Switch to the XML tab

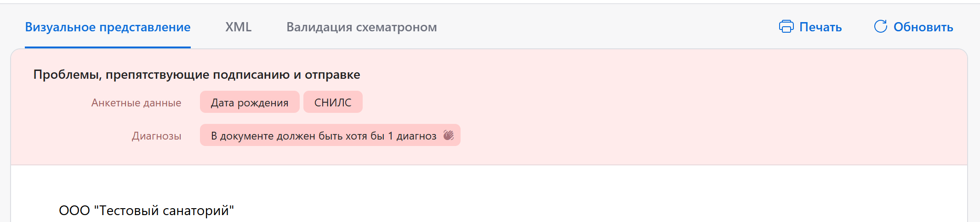[x=238, y=27]
